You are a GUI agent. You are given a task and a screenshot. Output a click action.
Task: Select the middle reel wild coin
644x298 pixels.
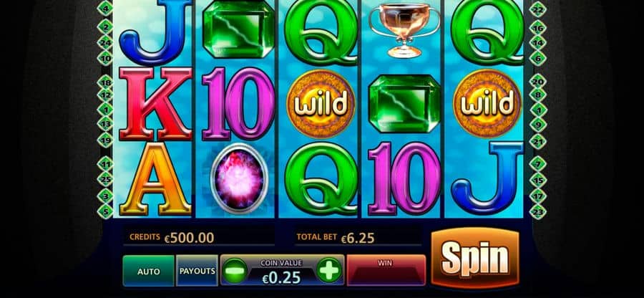point(321,104)
